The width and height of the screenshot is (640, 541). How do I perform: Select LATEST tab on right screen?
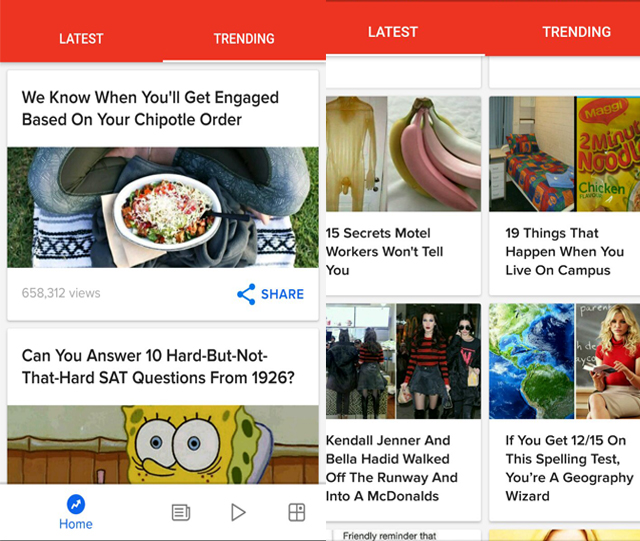point(393,32)
